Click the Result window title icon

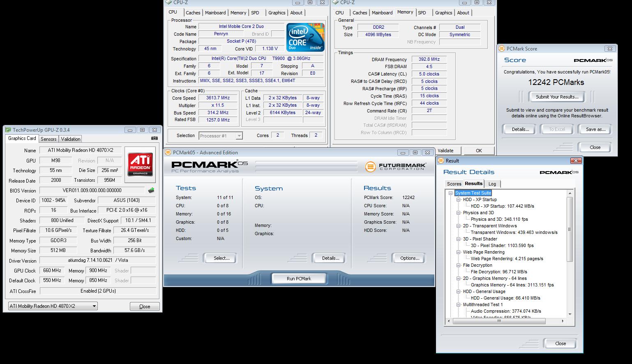pyautogui.click(x=441, y=161)
